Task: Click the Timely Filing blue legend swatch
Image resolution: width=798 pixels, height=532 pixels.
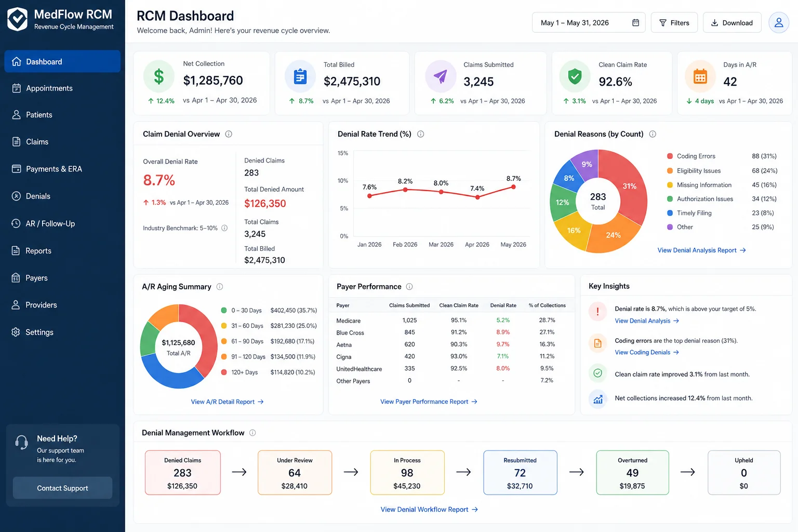Action: (x=670, y=213)
